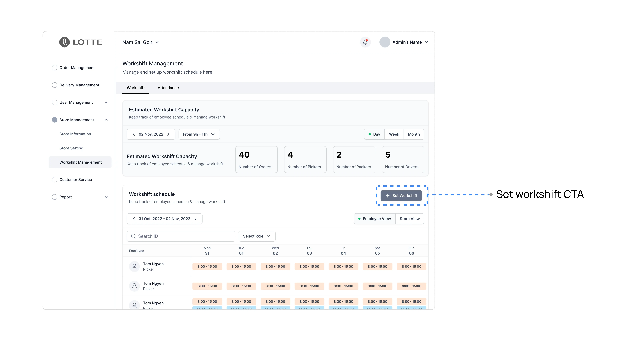
Task: Open the Workshift tab
Action: coord(136,88)
